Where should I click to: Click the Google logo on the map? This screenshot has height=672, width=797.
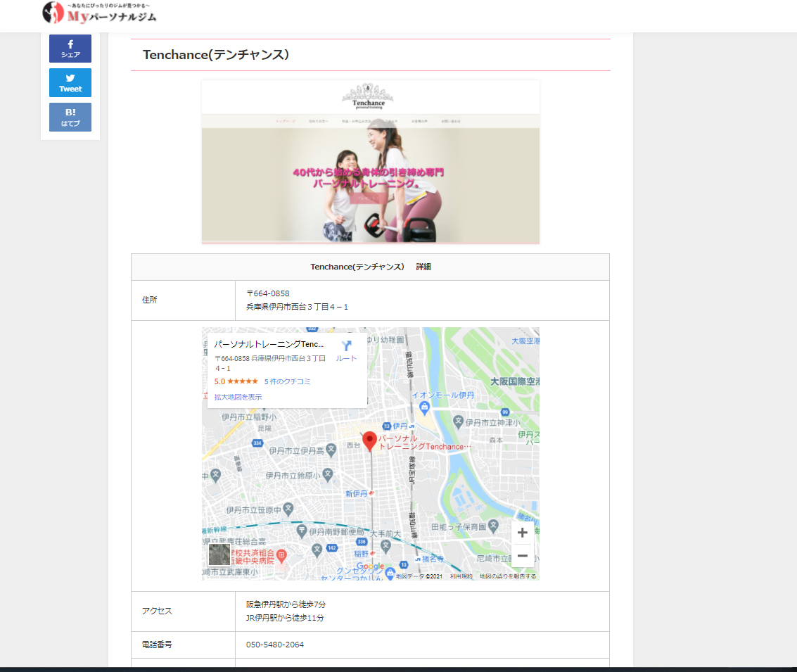coord(370,566)
